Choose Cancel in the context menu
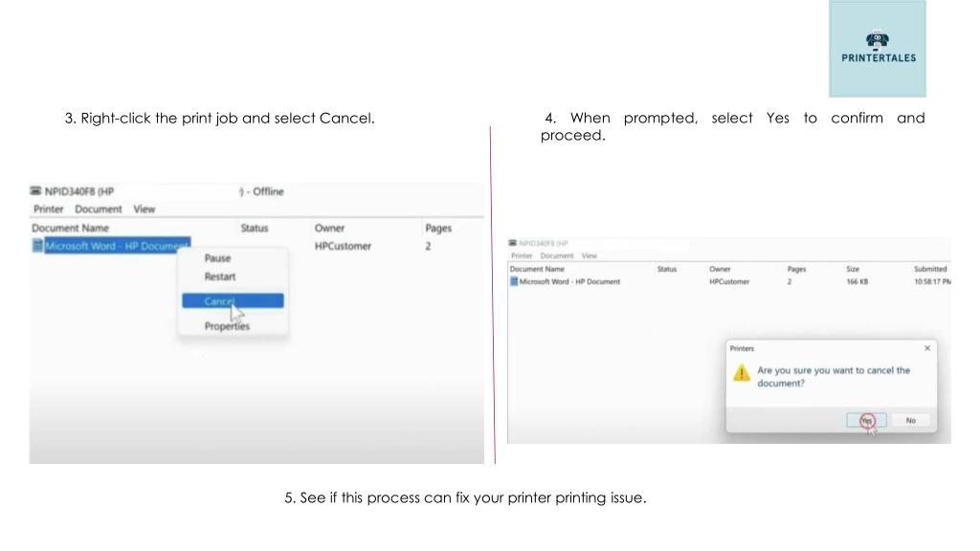 coord(233,300)
